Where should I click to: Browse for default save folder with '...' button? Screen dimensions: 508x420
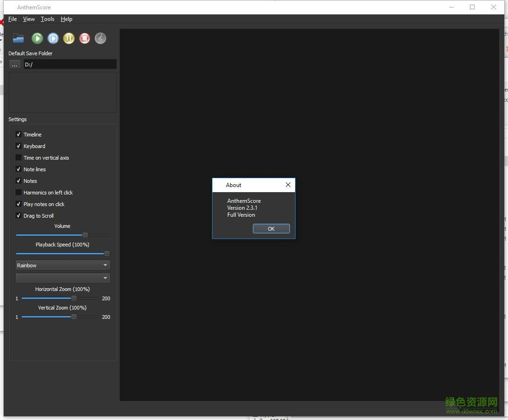15,65
